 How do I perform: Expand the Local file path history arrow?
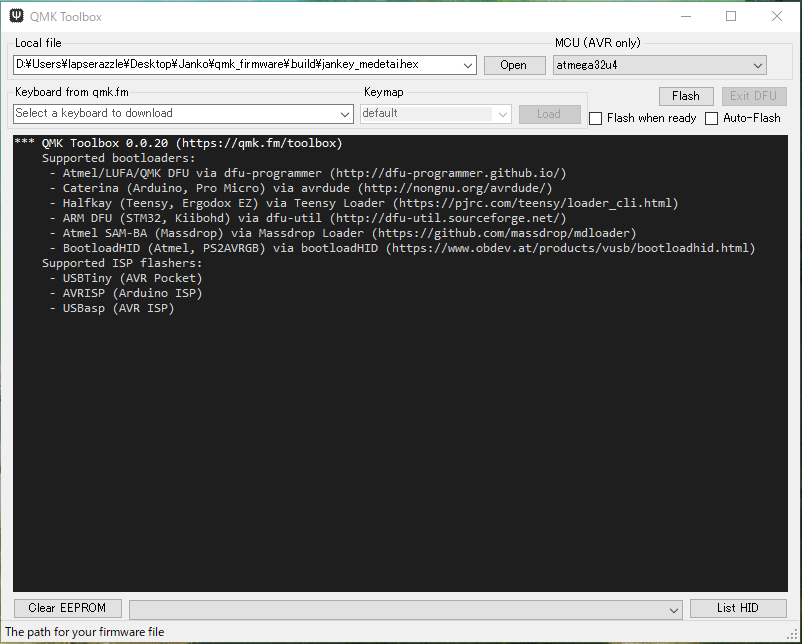(468, 65)
